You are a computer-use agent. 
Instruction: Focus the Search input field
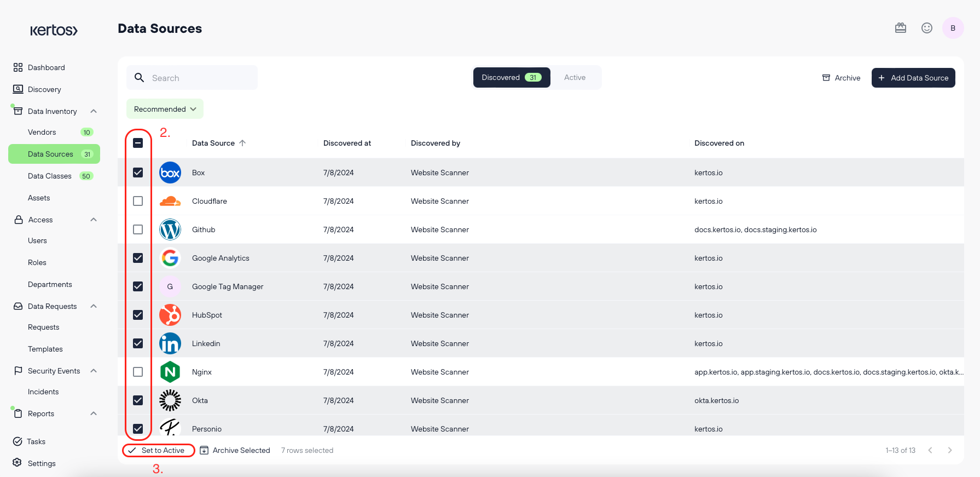(192, 78)
